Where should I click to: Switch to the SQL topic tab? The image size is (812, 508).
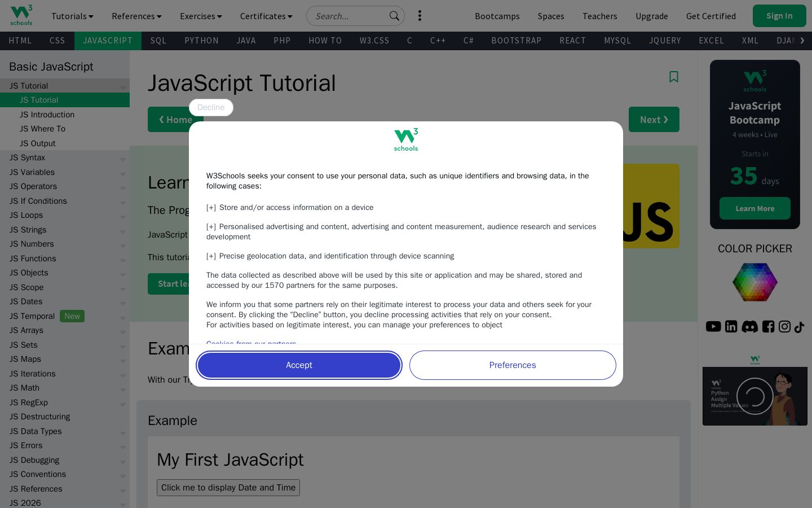pyautogui.click(x=158, y=41)
